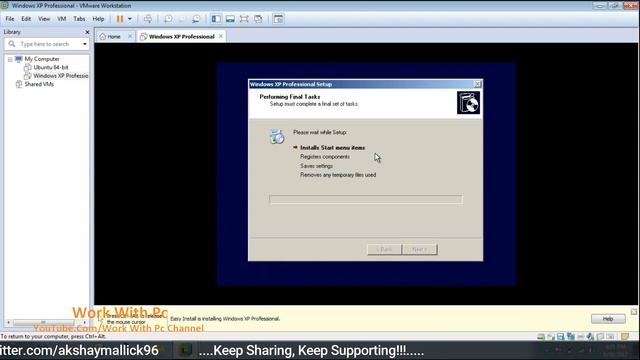
Task: Click the setup disc icon beside Please wait
Action: [x=276, y=137]
